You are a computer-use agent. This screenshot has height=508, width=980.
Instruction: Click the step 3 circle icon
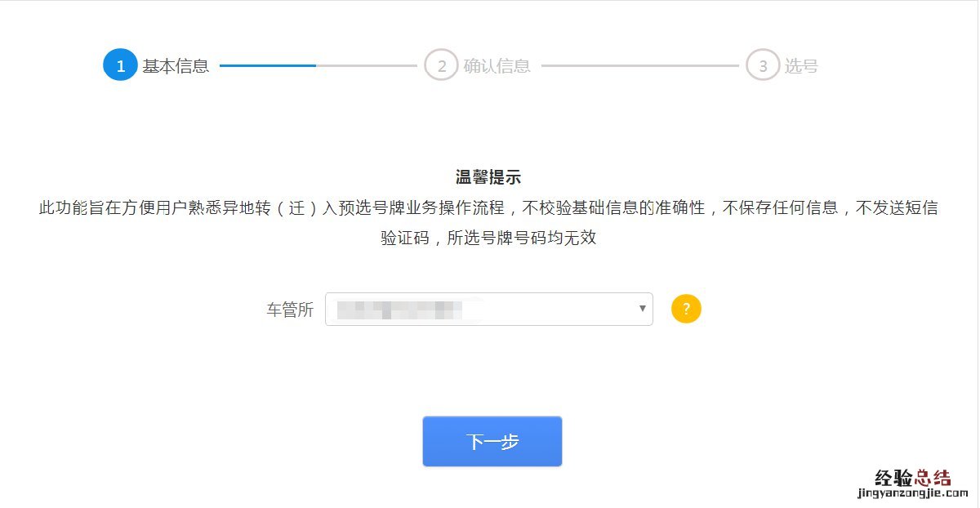coord(763,65)
